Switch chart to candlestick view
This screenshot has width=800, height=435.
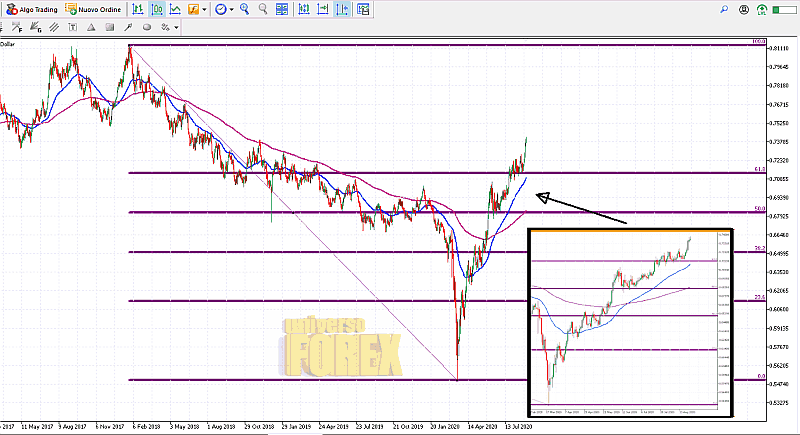pos(156,9)
